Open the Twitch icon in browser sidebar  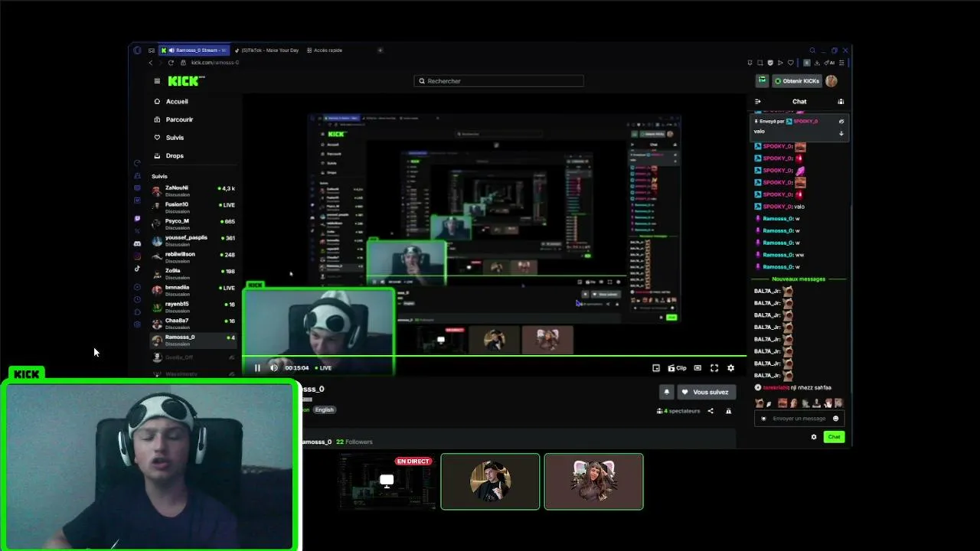137,219
